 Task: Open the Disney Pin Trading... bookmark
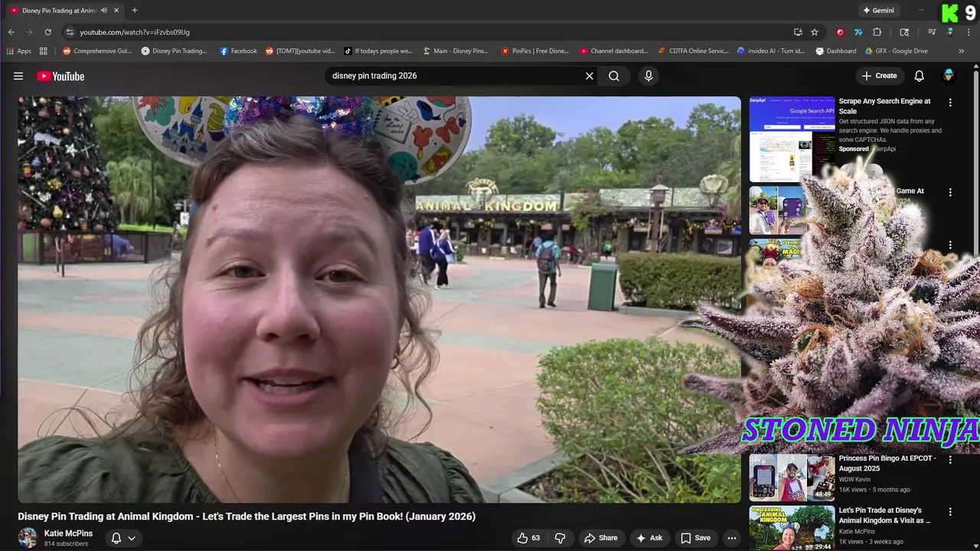click(x=175, y=51)
